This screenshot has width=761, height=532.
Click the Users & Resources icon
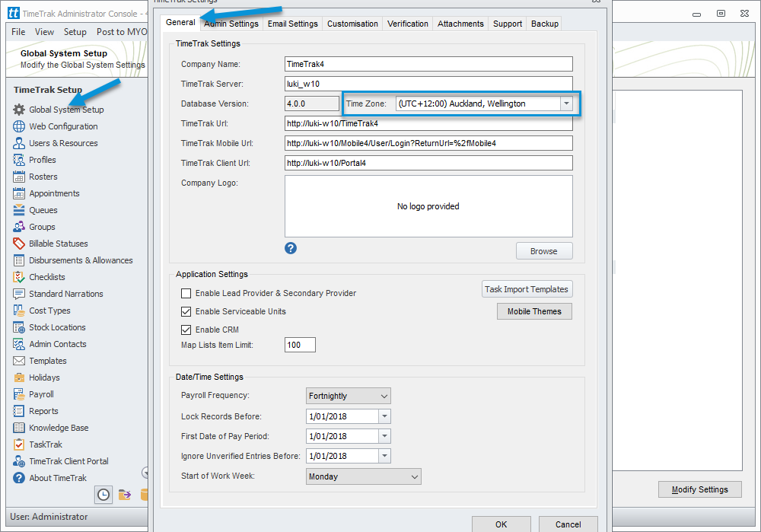click(x=19, y=143)
